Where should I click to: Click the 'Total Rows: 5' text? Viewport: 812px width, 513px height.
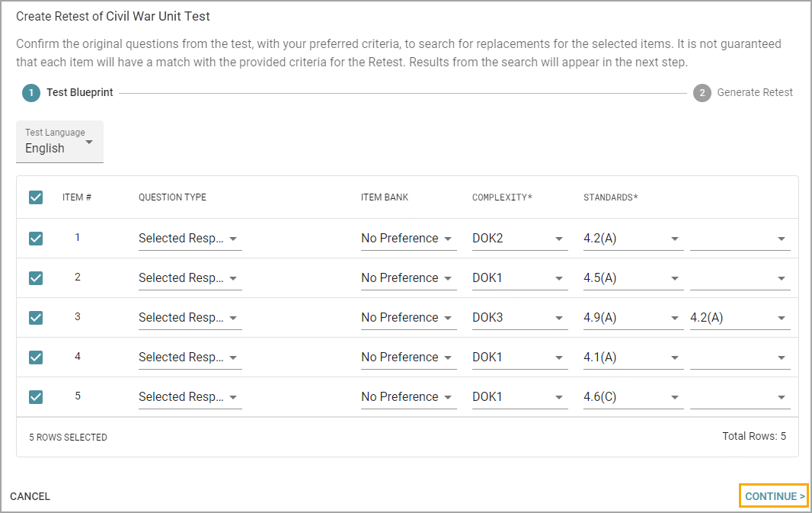pos(754,436)
